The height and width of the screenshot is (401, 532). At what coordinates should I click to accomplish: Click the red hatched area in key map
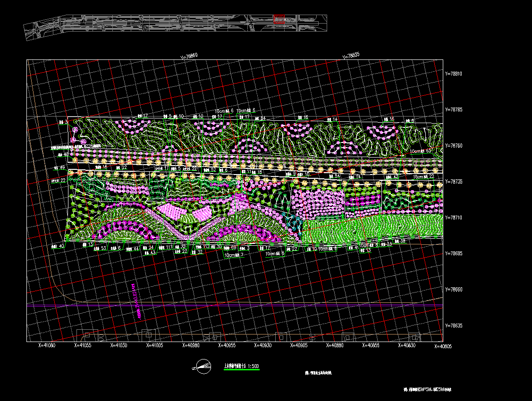tap(279, 19)
